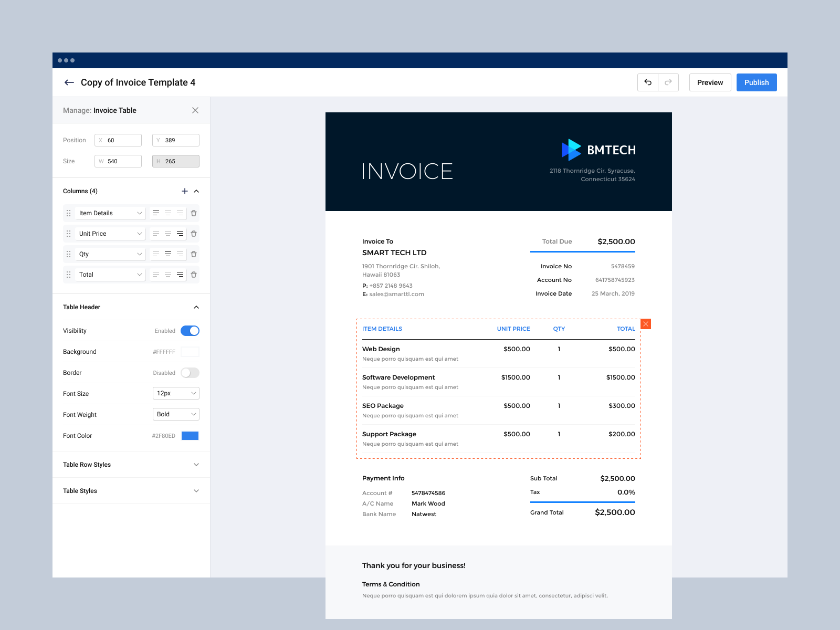Toggle center alignment on the Qty column

[x=168, y=254]
